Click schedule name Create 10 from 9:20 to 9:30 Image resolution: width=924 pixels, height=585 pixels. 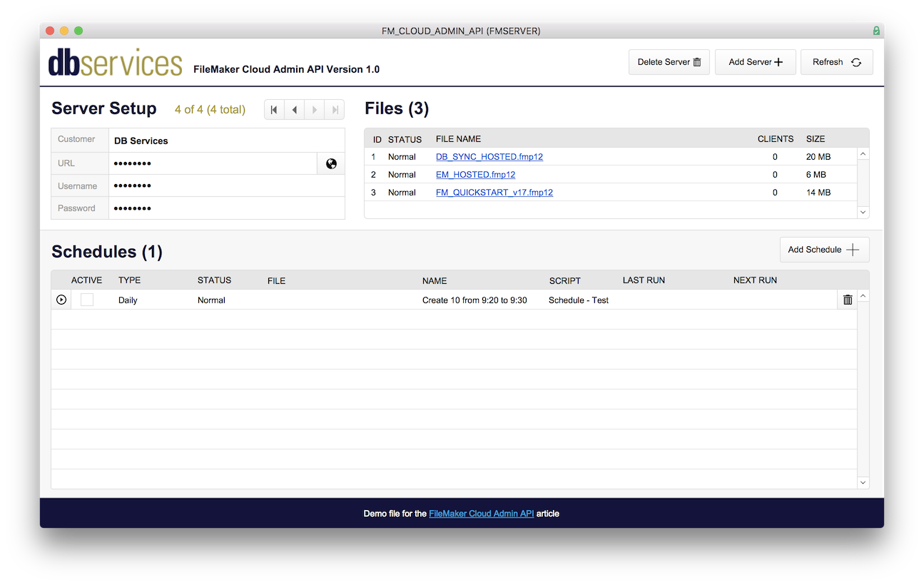[474, 300]
